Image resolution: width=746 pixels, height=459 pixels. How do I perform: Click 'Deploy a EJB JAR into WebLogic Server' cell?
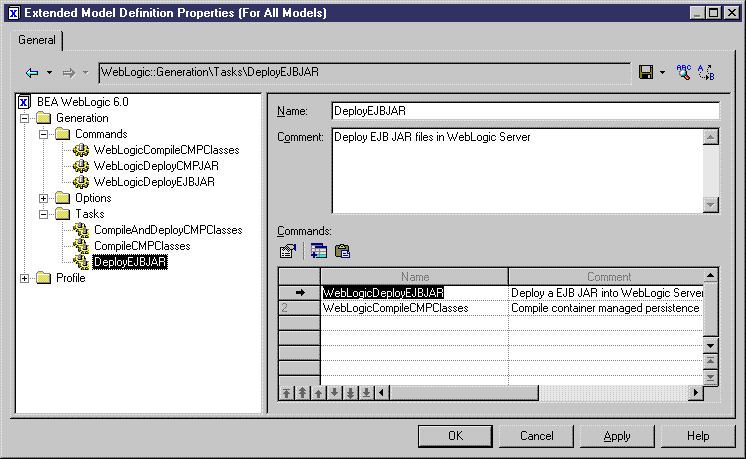606,293
